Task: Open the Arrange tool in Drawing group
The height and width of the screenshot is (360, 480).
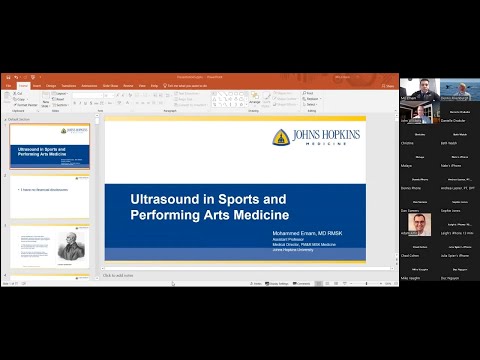Action: [x=255, y=98]
